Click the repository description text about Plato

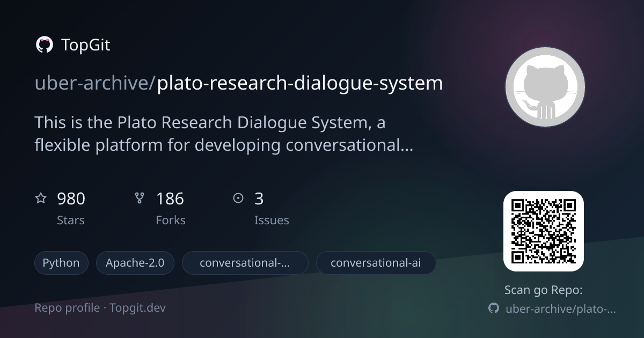(x=224, y=134)
